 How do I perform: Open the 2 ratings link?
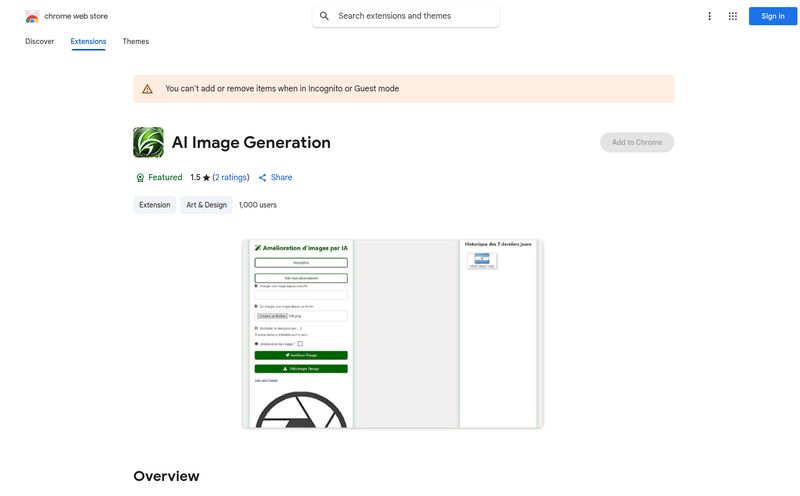(231, 178)
